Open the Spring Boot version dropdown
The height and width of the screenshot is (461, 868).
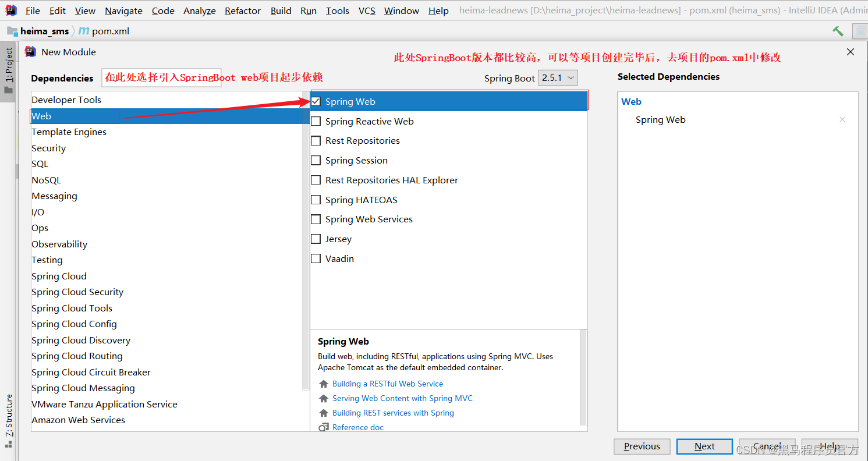(x=558, y=78)
